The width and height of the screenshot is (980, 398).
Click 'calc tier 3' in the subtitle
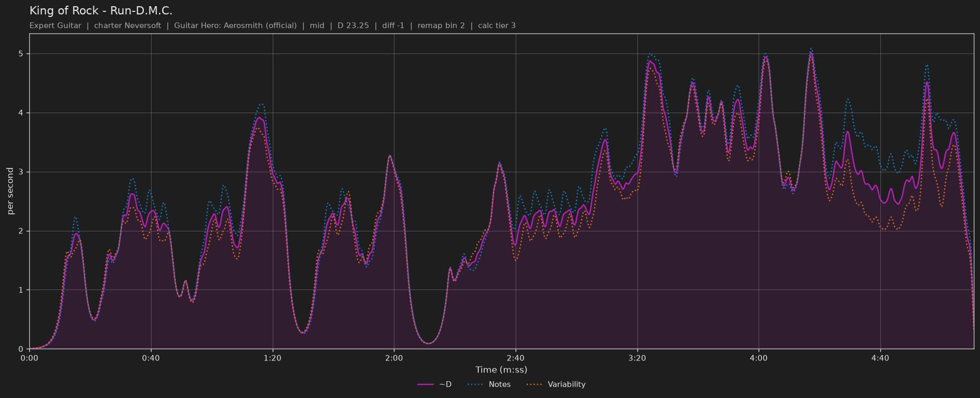click(x=497, y=25)
